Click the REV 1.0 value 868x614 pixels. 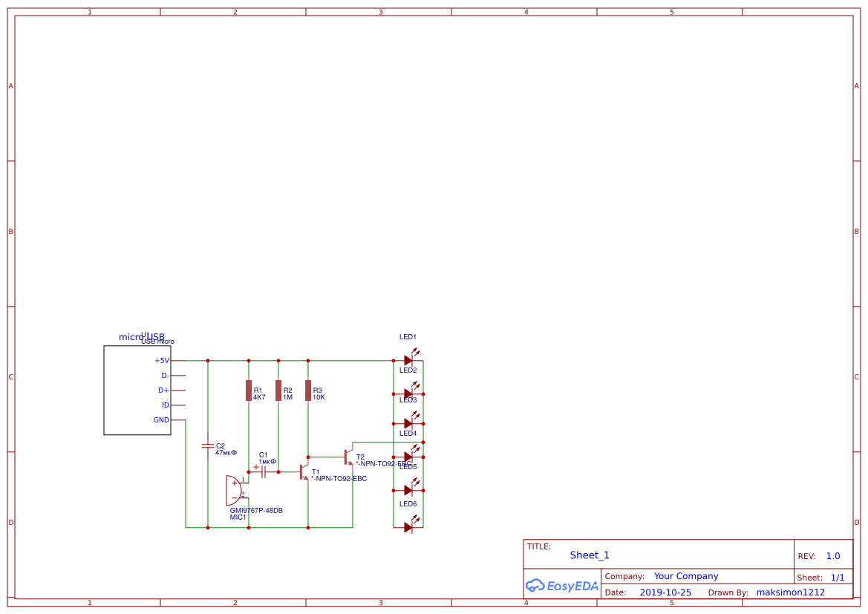(832, 555)
